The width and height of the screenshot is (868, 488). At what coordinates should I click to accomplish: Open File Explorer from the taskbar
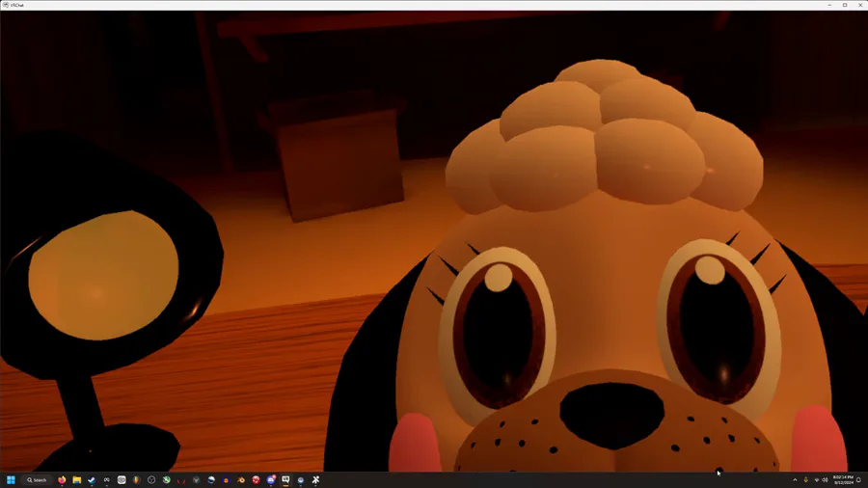(76, 479)
